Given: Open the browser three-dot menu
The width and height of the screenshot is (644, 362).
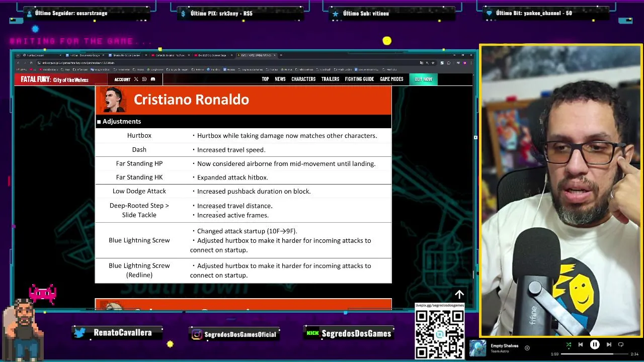Looking at the screenshot, I should pyautogui.click(x=472, y=63).
